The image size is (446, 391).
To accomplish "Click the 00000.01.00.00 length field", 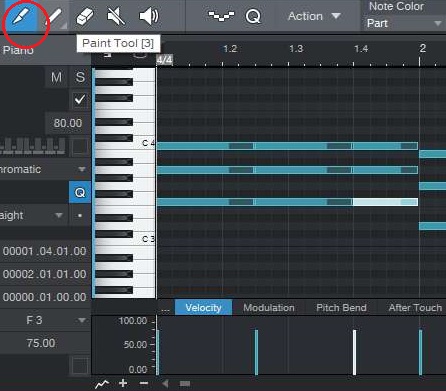I will pyautogui.click(x=45, y=297).
